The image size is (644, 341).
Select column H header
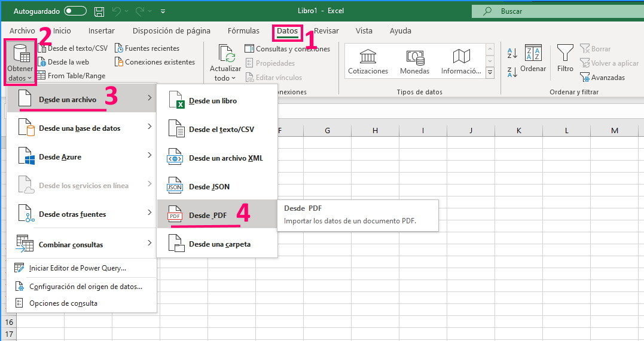coord(375,131)
